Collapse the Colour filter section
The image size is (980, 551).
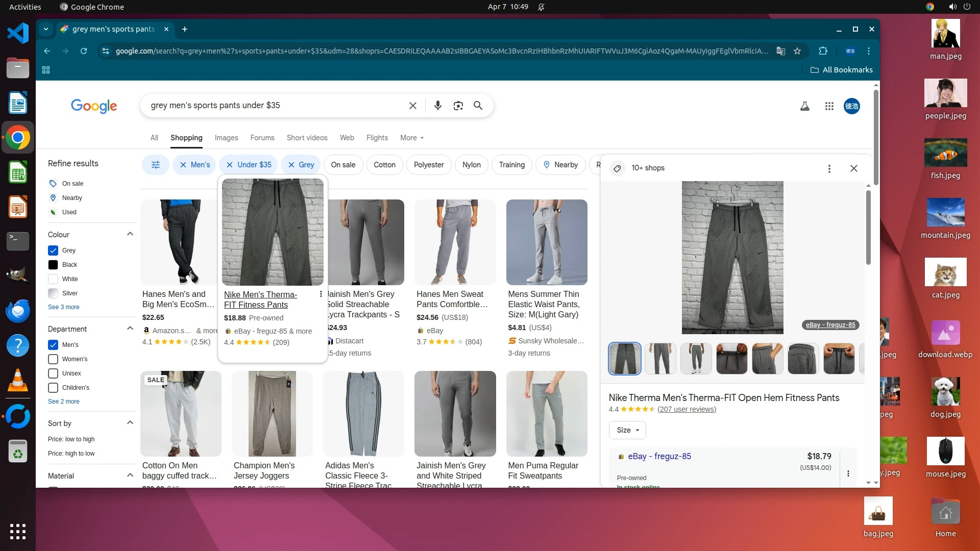click(130, 234)
